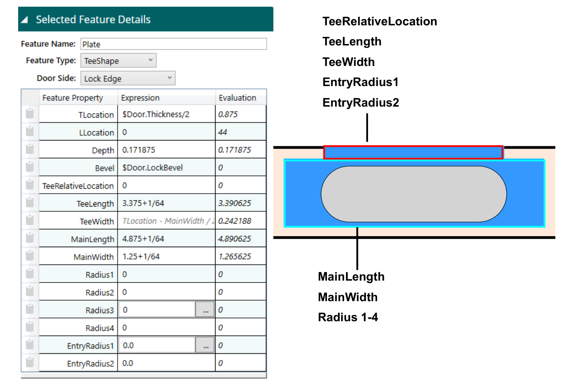Select the TLocation expression $Door.Thickness/2
The height and width of the screenshot is (392, 563).
pyautogui.click(x=156, y=114)
